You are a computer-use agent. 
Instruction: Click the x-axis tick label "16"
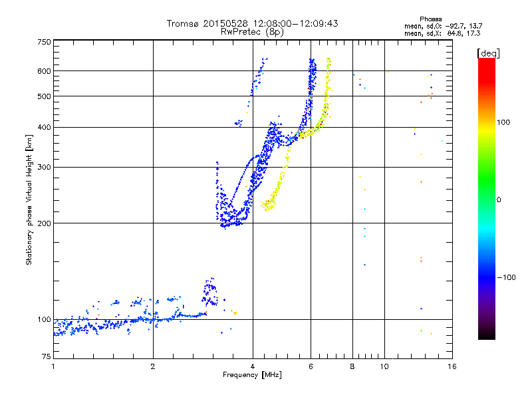tap(452, 366)
